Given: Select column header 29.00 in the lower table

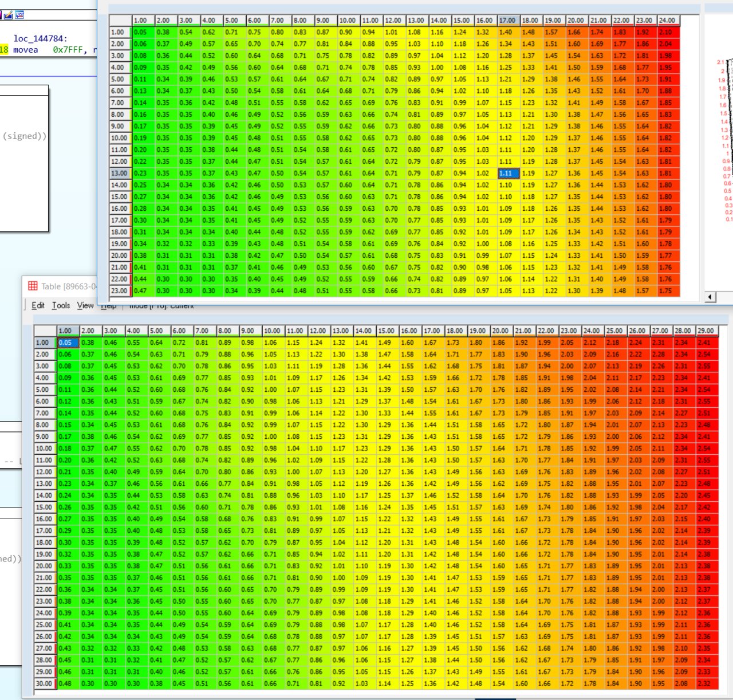Looking at the screenshot, I should pyautogui.click(x=707, y=331).
